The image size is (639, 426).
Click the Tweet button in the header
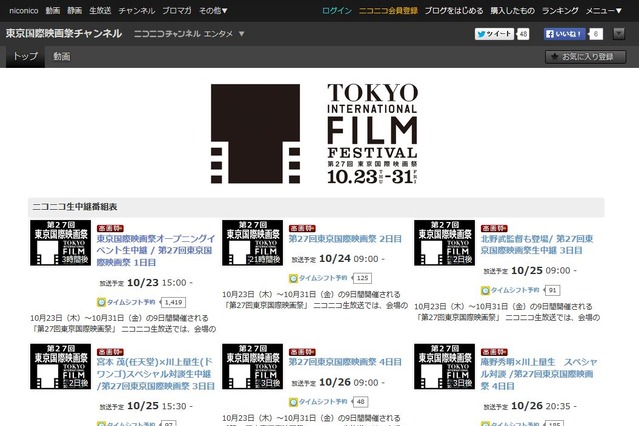click(494, 33)
